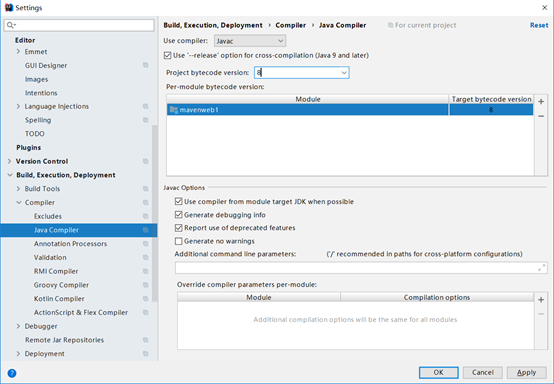
Task: Click project-level icon beside Deployment
Action: point(146,354)
